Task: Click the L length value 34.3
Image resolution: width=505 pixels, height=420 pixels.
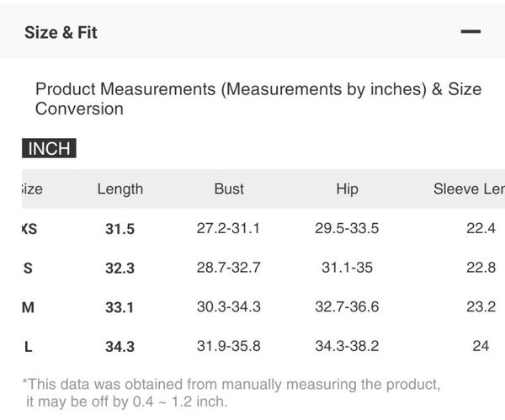Action: pyautogui.click(x=120, y=346)
